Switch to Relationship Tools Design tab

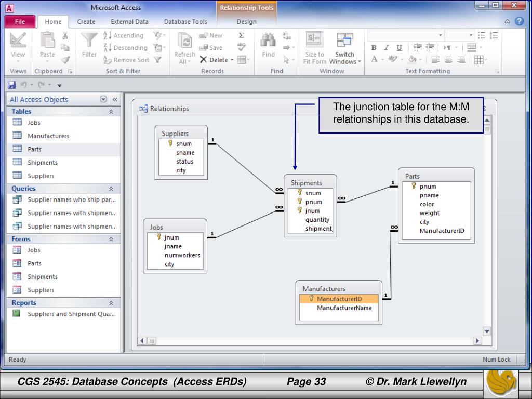pos(246,21)
